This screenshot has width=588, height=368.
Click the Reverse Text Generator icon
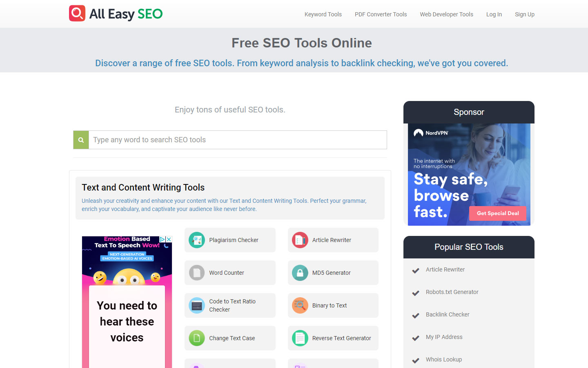tap(300, 338)
